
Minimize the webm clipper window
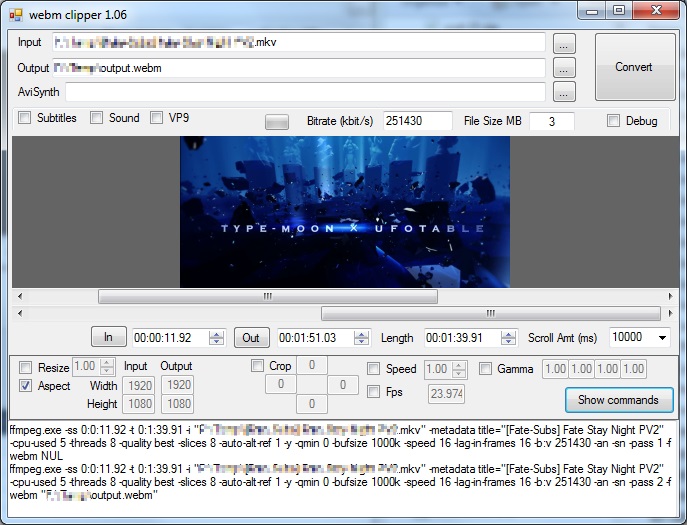click(x=592, y=11)
